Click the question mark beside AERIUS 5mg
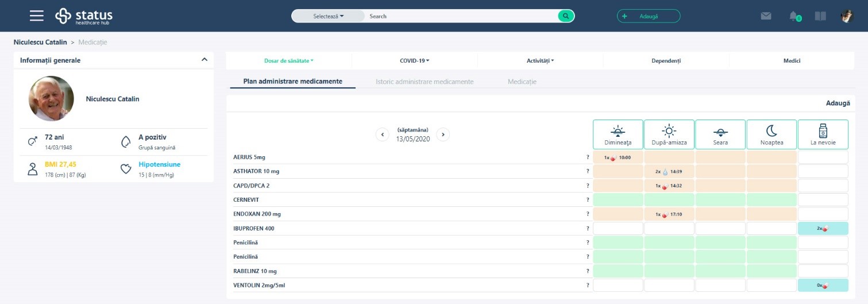This screenshot has height=304, width=868. point(587,157)
